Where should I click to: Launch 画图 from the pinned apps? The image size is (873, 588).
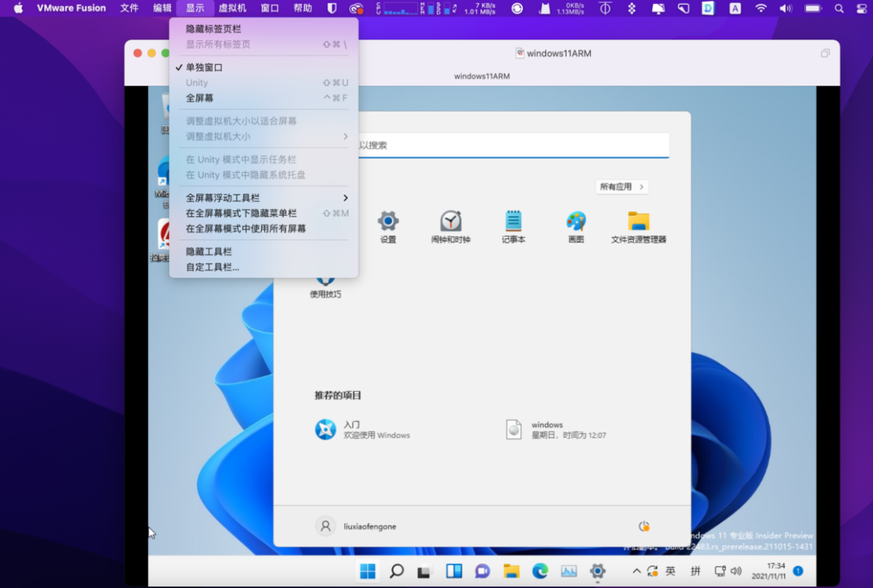(576, 227)
